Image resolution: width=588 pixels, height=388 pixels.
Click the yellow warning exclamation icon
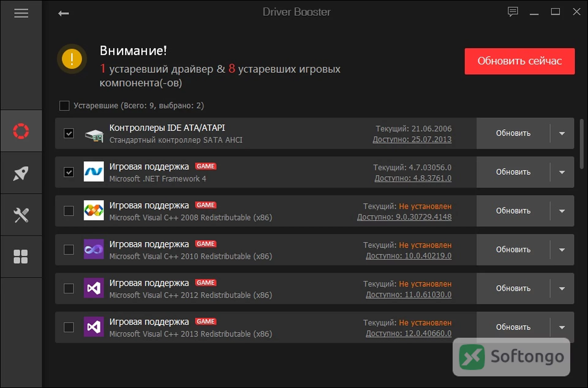[72, 59]
